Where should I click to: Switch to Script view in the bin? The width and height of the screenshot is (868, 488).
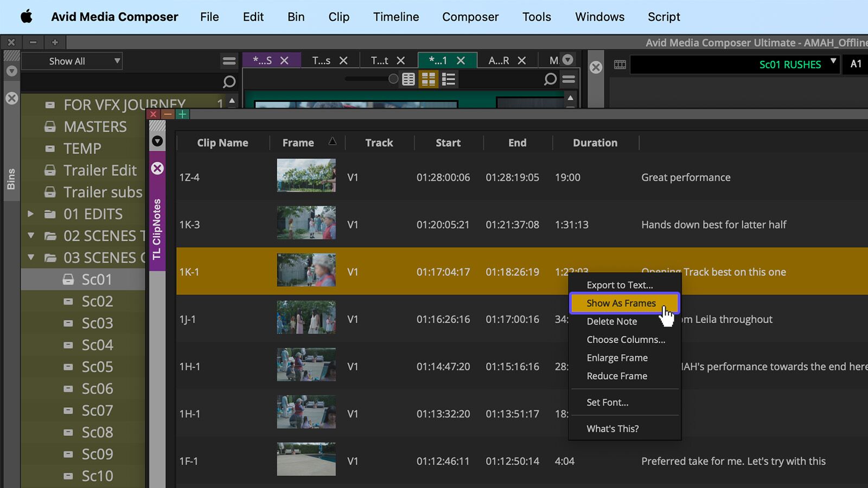(448, 79)
